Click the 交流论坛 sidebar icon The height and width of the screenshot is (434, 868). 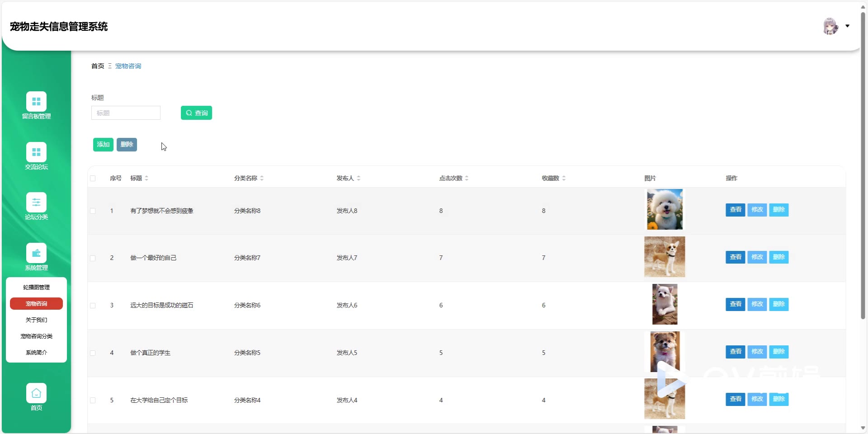point(36,152)
